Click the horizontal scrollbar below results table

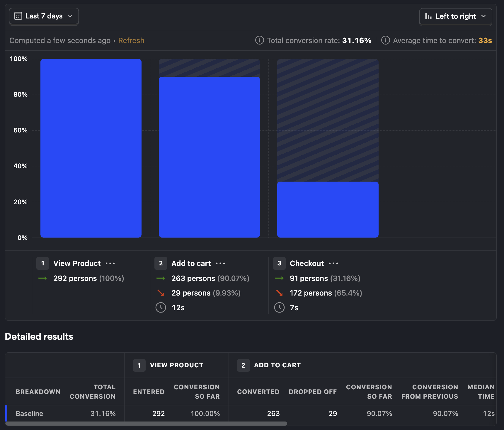point(146,424)
